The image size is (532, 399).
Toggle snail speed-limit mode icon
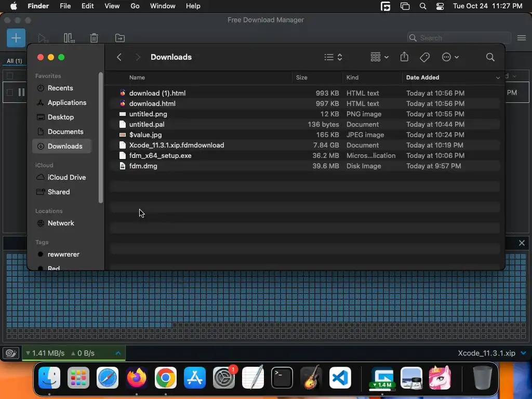click(10, 353)
